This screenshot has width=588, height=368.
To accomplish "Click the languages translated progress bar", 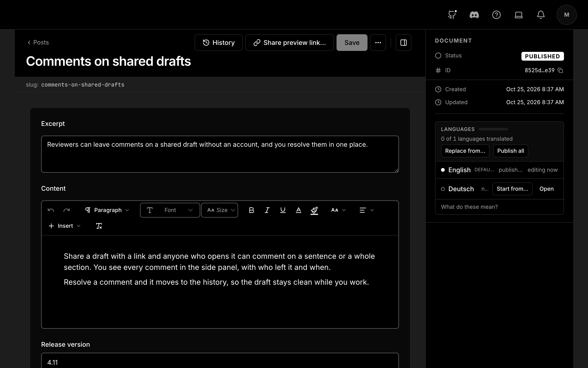I will 493,129.
